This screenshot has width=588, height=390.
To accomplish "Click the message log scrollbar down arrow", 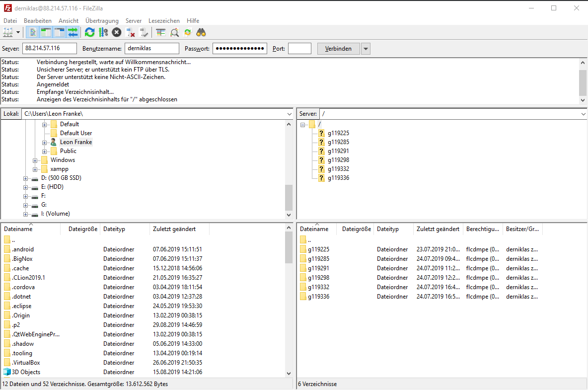I will pos(583,100).
